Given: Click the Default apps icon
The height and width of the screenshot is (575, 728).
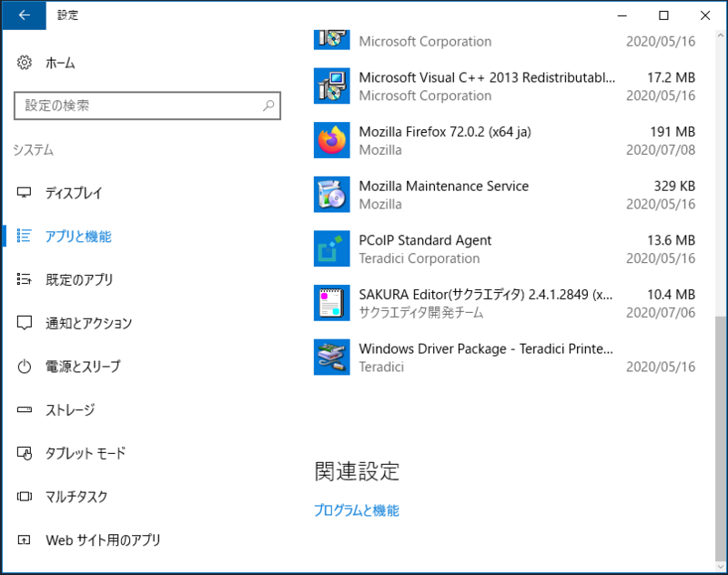Looking at the screenshot, I should coord(25,279).
